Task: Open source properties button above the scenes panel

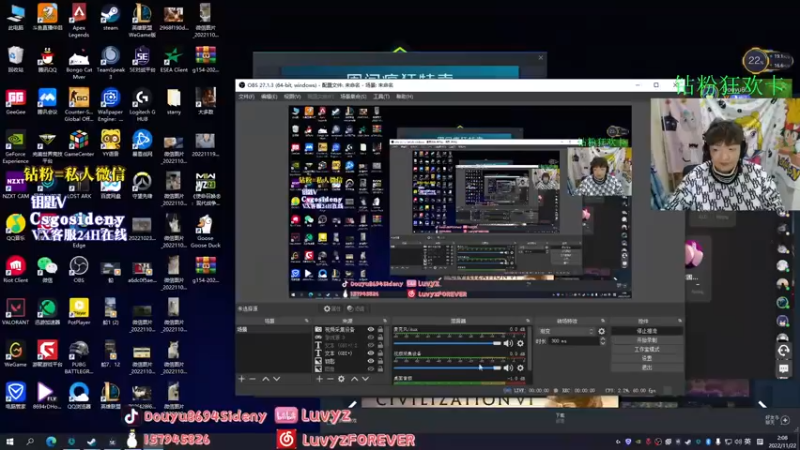Action: click(332, 309)
